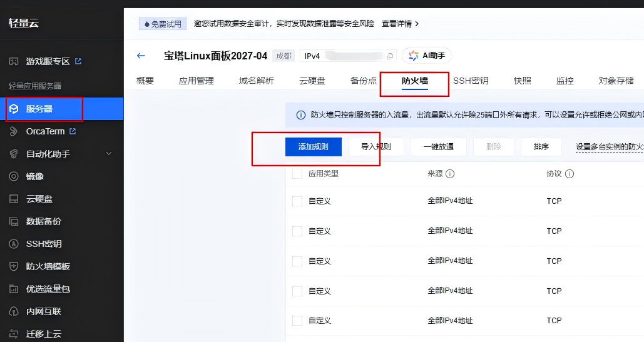
Task: Check the third 自定义 rule checkbox
Action: pos(297,261)
